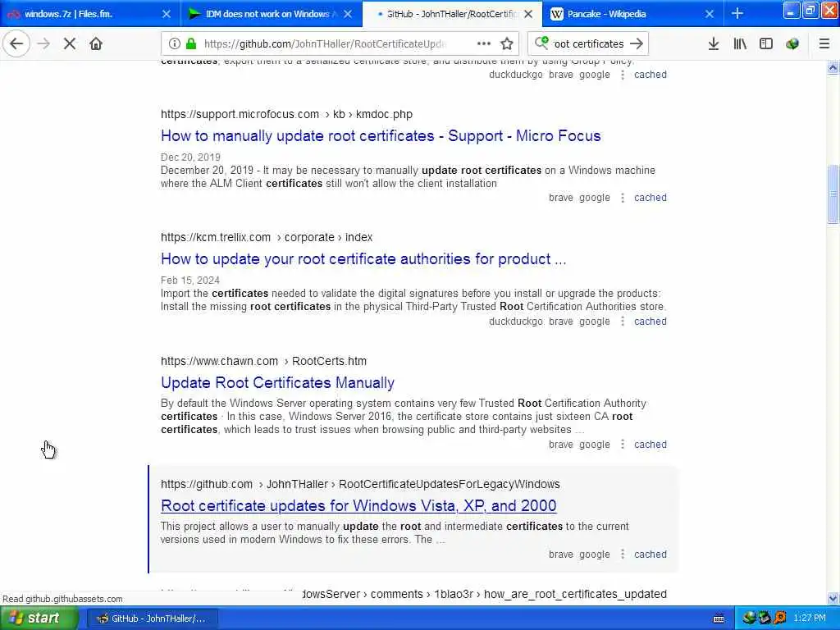Viewport: 840px width, 630px height.
Task: Switch to the IDM does not work tab
Action: tap(267, 14)
